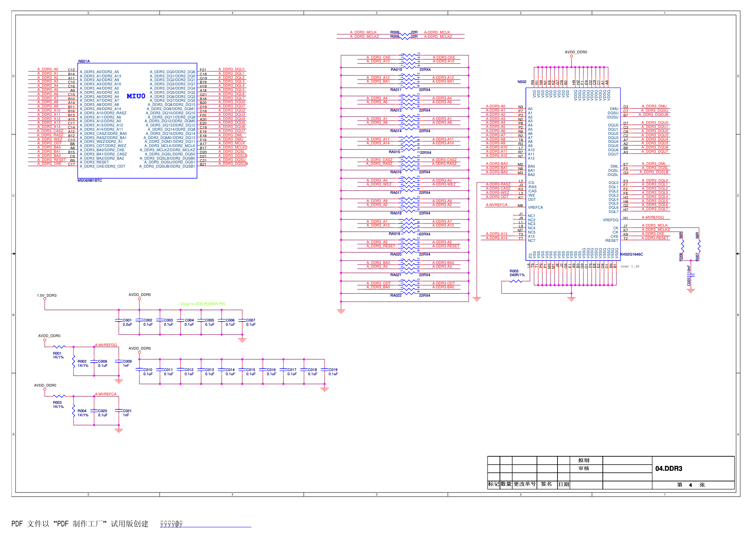Select the VREFCA pin name on N502
Viewport: 756px width, 534px height.
535,208
